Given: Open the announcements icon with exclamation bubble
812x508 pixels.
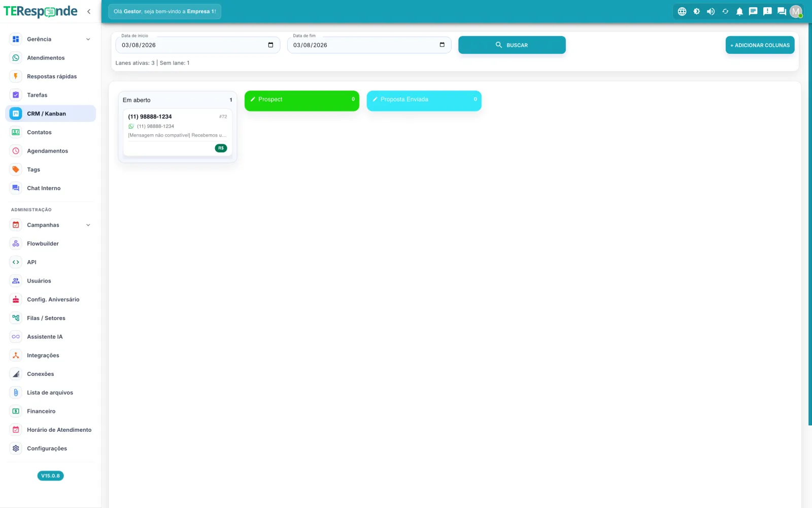Looking at the screenshot, I should tap(767, 11).
